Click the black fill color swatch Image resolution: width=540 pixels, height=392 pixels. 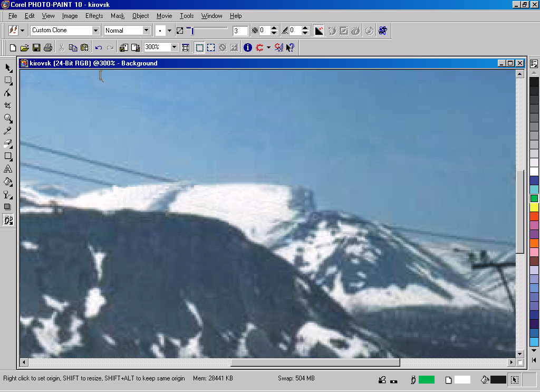(498, 379)
